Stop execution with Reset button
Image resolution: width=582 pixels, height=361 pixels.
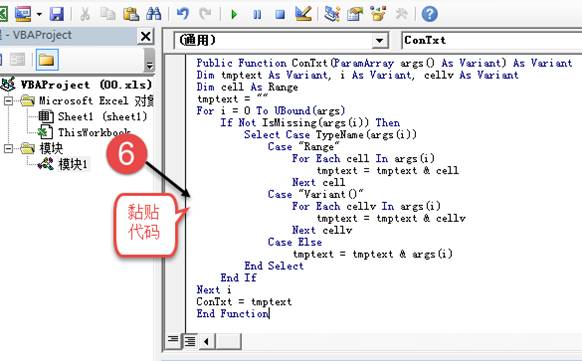(x=280, y=14)
